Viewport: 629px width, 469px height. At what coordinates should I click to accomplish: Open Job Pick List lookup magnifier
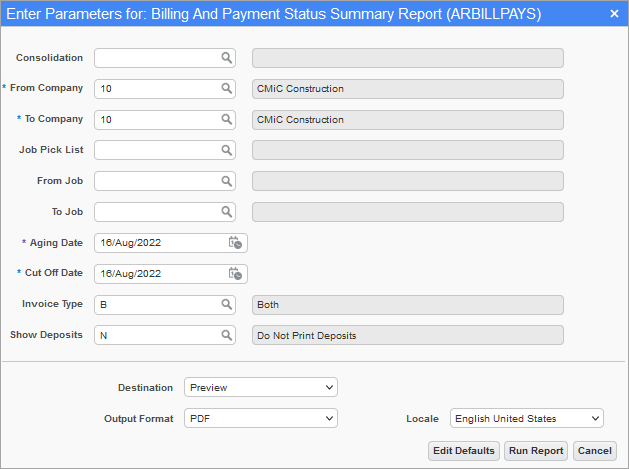tap(227, 150)
